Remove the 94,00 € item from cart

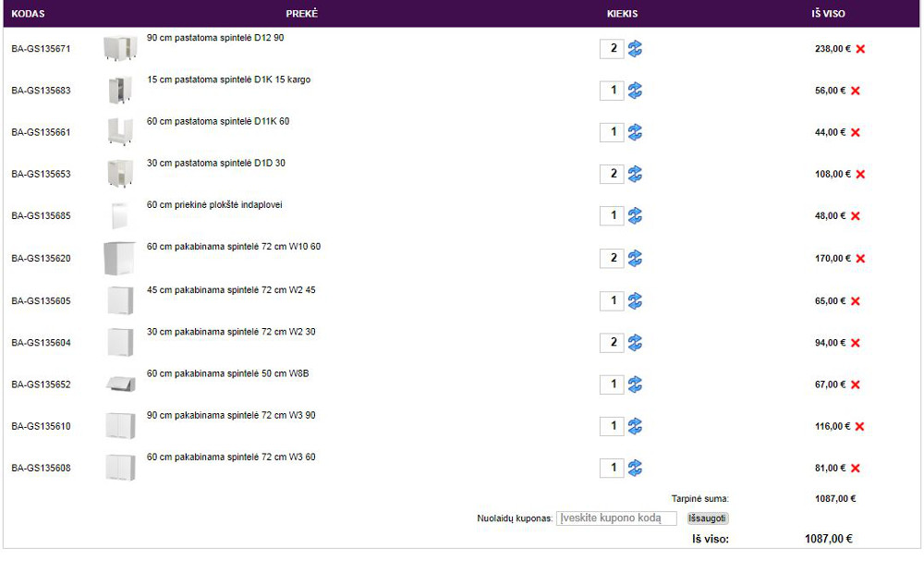tap(856, 343)
